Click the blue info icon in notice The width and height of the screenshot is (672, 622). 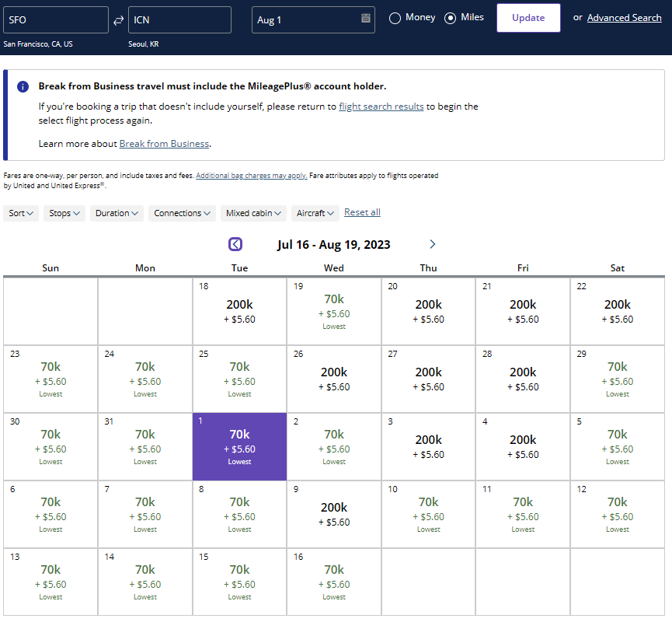[x=23, y=86]
